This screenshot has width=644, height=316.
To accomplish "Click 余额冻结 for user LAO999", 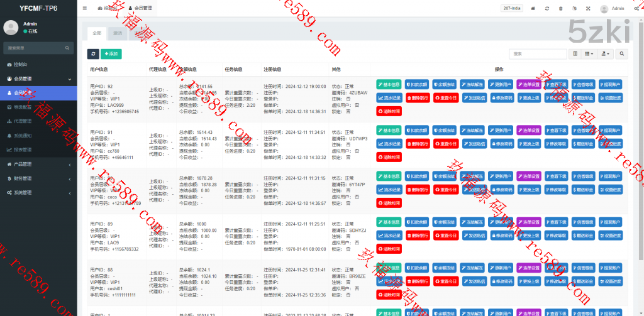I will coord(444,85).
